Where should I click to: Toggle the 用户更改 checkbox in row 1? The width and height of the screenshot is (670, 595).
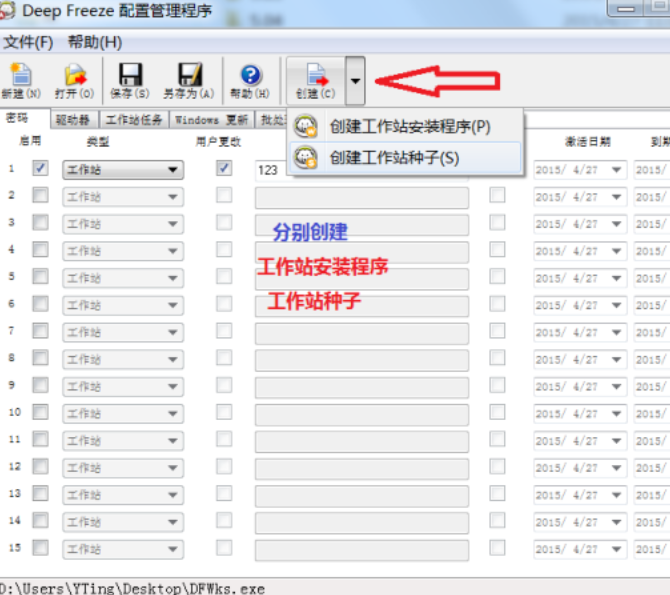[224, 169]
